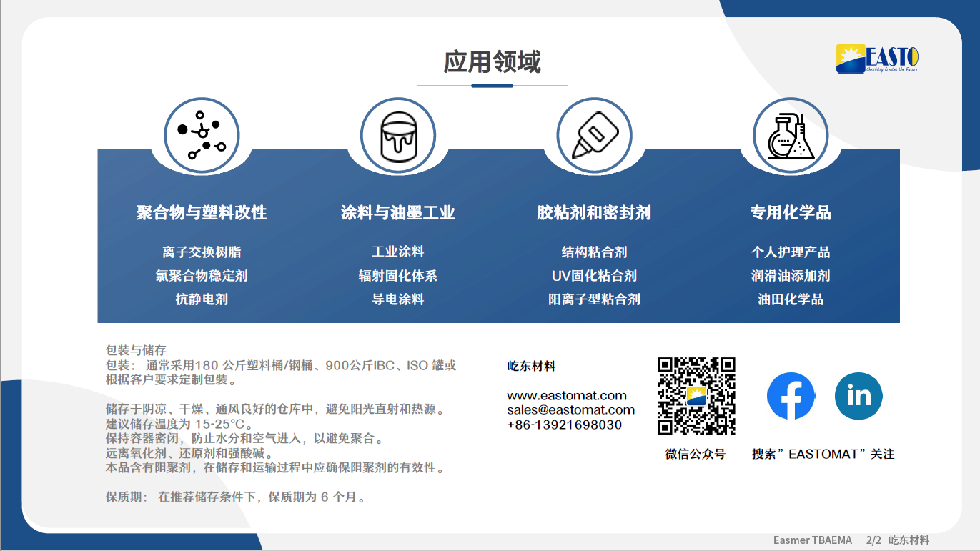The width and height of the screenshot is (980, 551).
Task: Open the LinkedIn icon
Action: pyautogui.click(x=858, y=396)
